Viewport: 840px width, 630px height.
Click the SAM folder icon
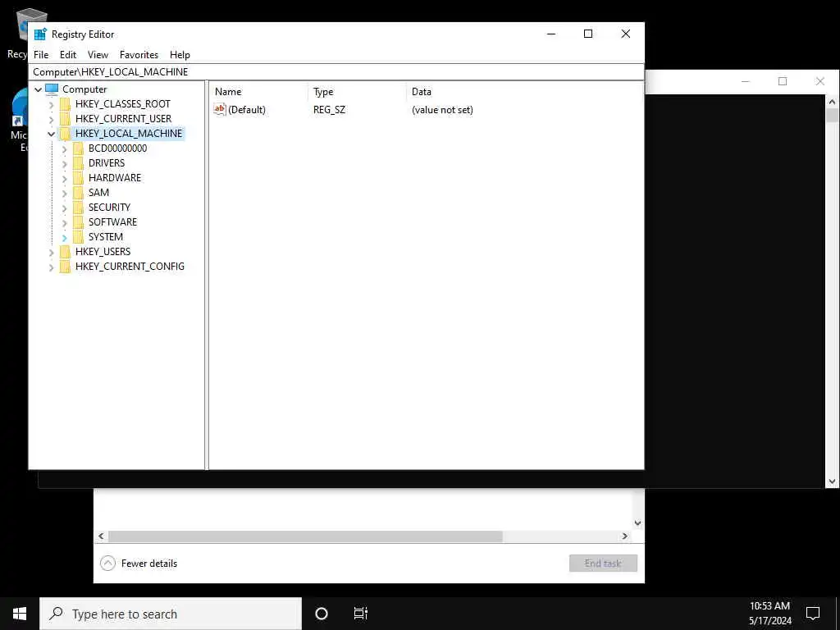78,192
